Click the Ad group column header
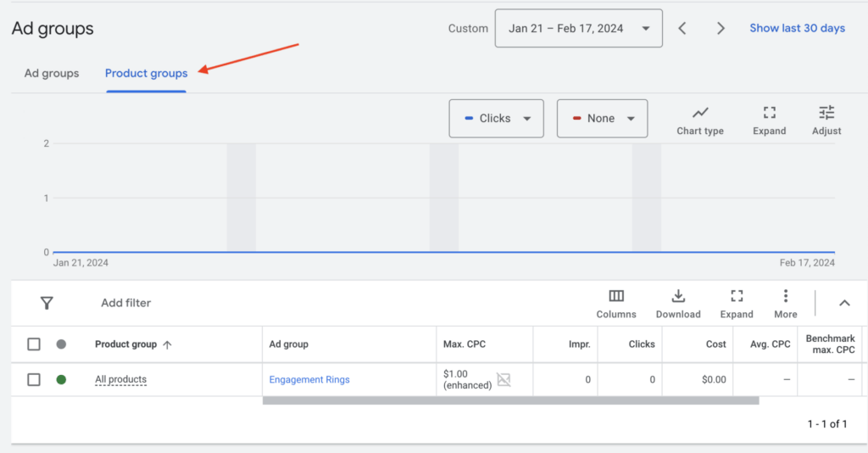This screenshot has height=453, width=868. tap(288, 344)
